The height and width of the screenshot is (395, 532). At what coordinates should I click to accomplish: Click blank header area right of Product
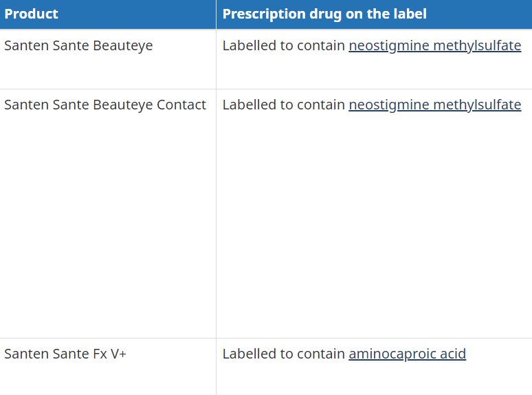tap(135, 14)
